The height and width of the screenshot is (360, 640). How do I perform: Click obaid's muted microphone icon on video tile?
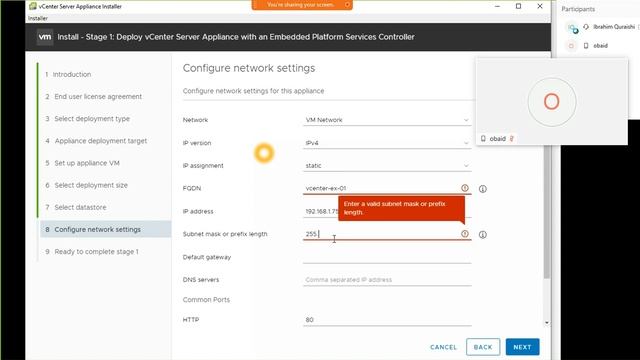(511, 139)
